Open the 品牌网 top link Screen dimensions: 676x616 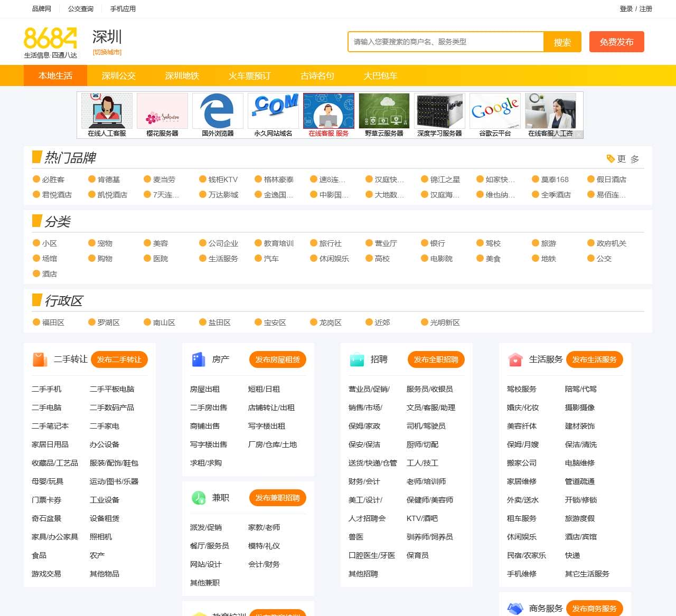[42, 8]
